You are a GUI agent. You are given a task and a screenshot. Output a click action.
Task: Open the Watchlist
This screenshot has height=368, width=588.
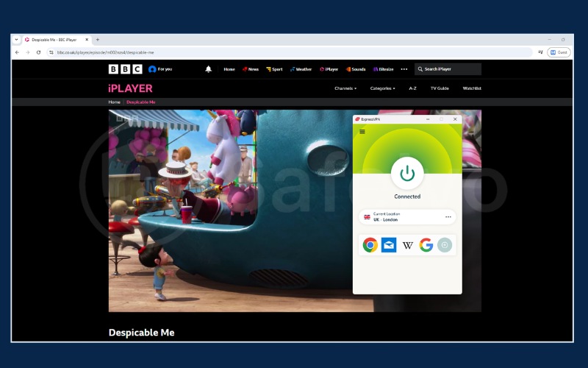[x=472, y=88]
